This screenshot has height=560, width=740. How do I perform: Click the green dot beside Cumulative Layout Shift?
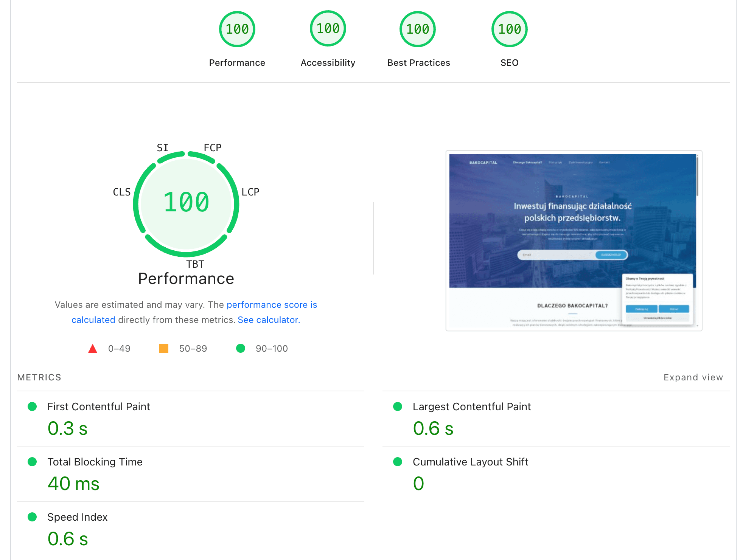pyautogui.click(x=398, y=462)
